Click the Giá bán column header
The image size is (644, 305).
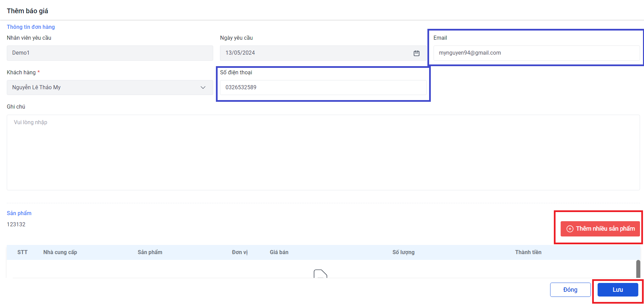pos(279,252)
